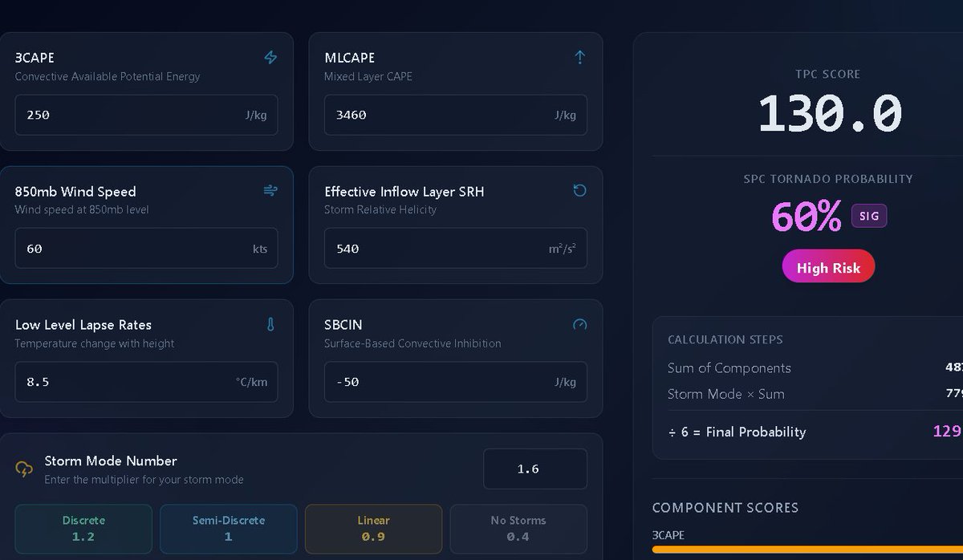Click the 3CAPE component score bar
Image resolution: width=963 pixels, height=560 pixels.
tap(807, 550)
